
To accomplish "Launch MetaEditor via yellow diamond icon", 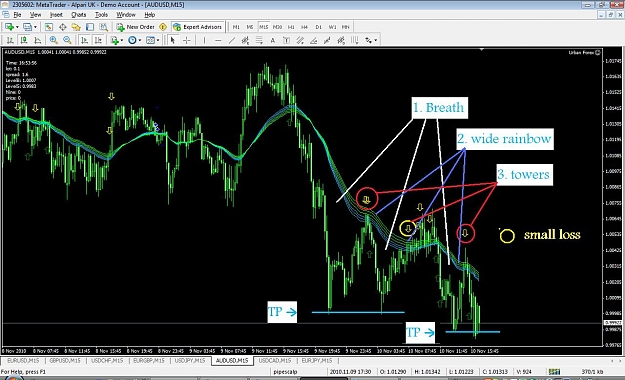I will pos(163,27).
